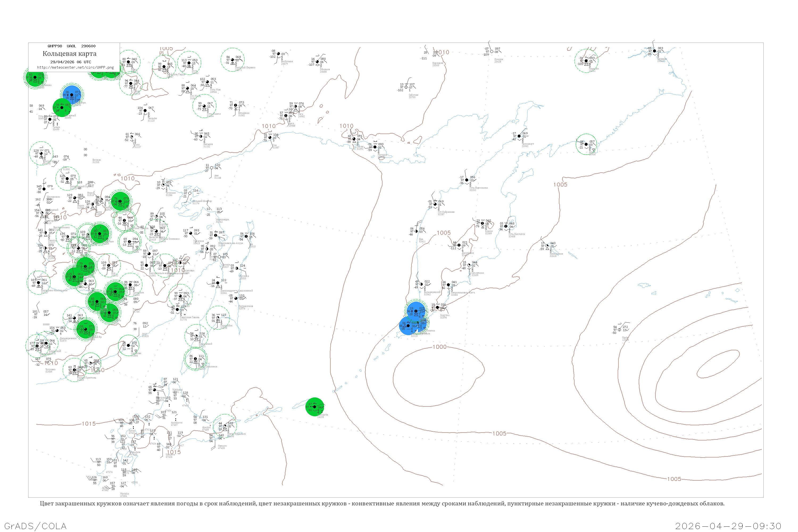Click the GrADS/COLA footer text
The height and width of the screenshot is (532, 798).
(x=35, y=526)
